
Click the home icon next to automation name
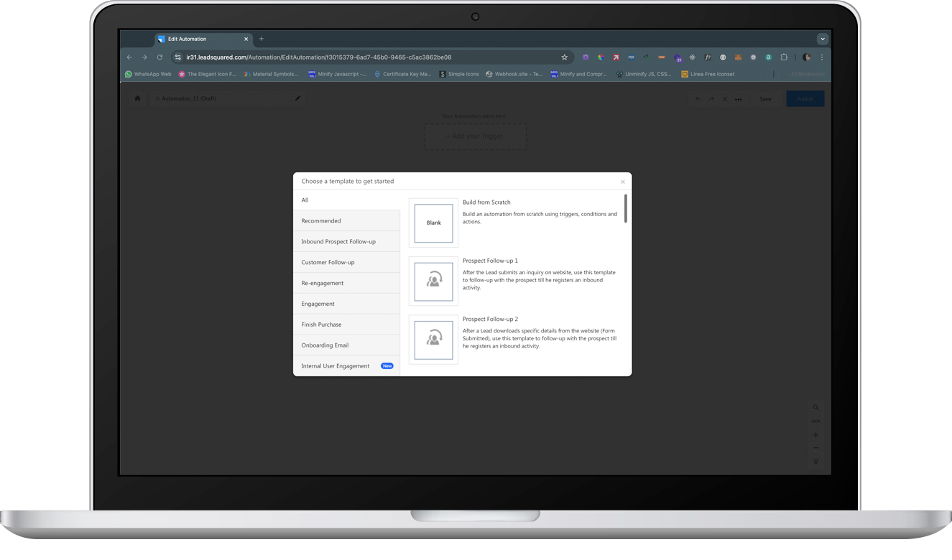point(137,98)
